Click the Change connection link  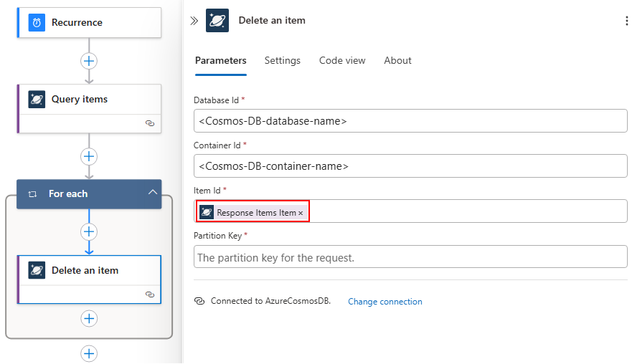click(385, 302)
